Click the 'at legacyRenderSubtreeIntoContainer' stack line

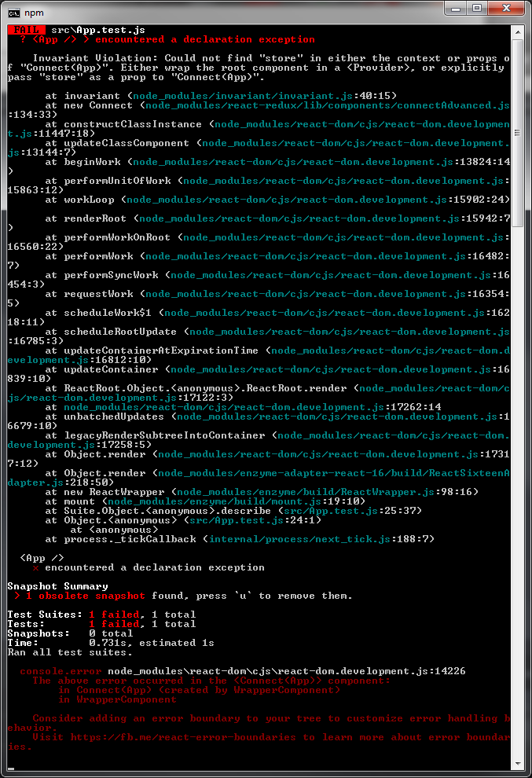click(x=259, y=439)
